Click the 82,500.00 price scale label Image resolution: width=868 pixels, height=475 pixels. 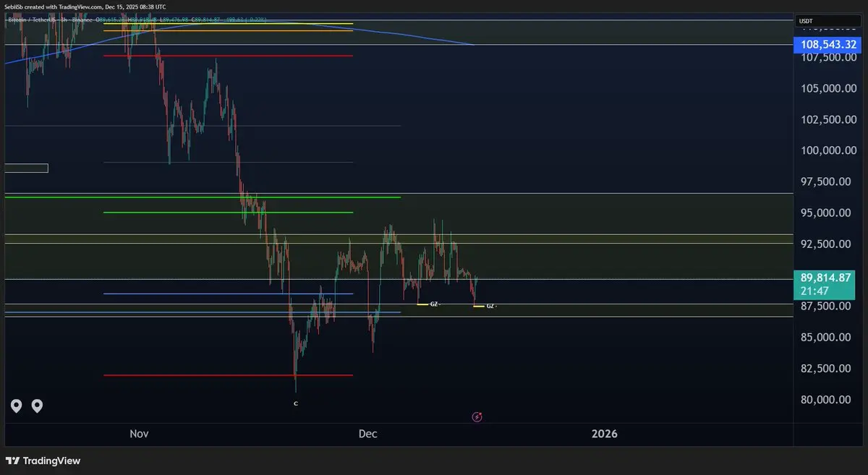click(x=825, y=368)
